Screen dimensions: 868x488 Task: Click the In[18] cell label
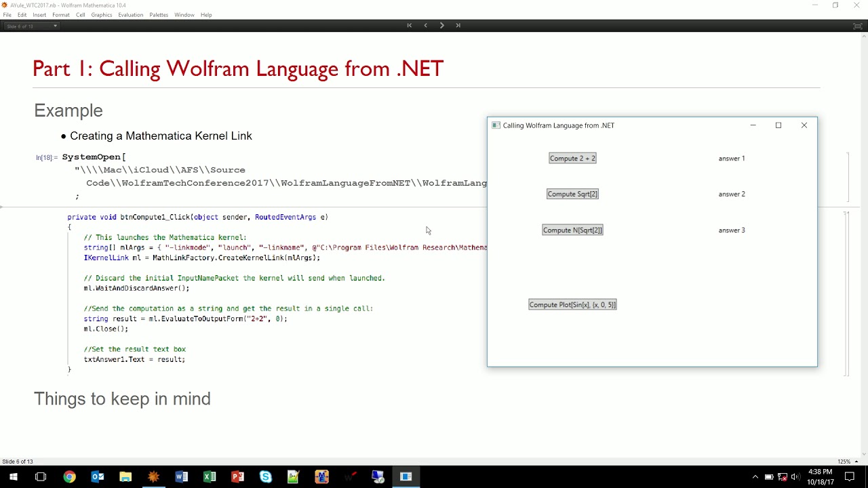coord(47,157)
